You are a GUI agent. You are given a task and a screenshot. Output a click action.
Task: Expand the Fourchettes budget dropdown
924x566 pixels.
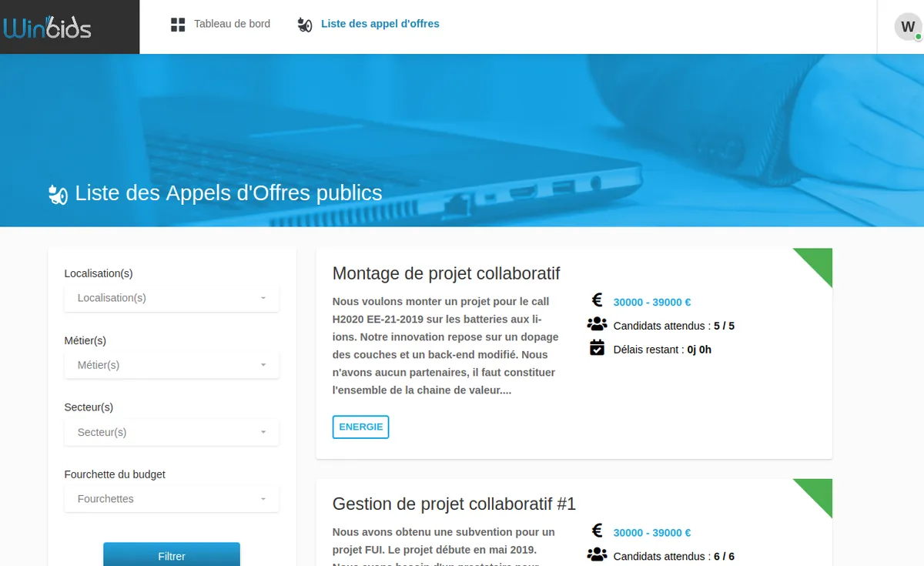coord(172,499)
